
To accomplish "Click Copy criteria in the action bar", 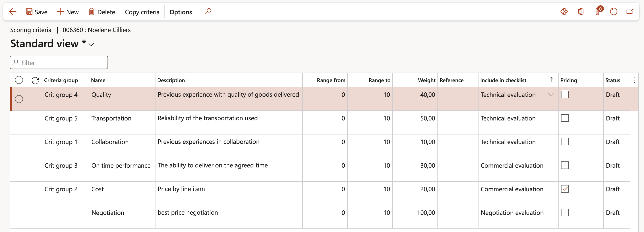I will [x=142, y=12].
